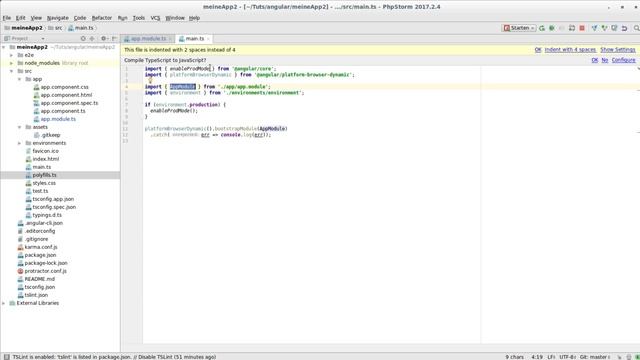Screen dimensions: 640x360
Task: Open the File menu
Action: tap(7, 18)
